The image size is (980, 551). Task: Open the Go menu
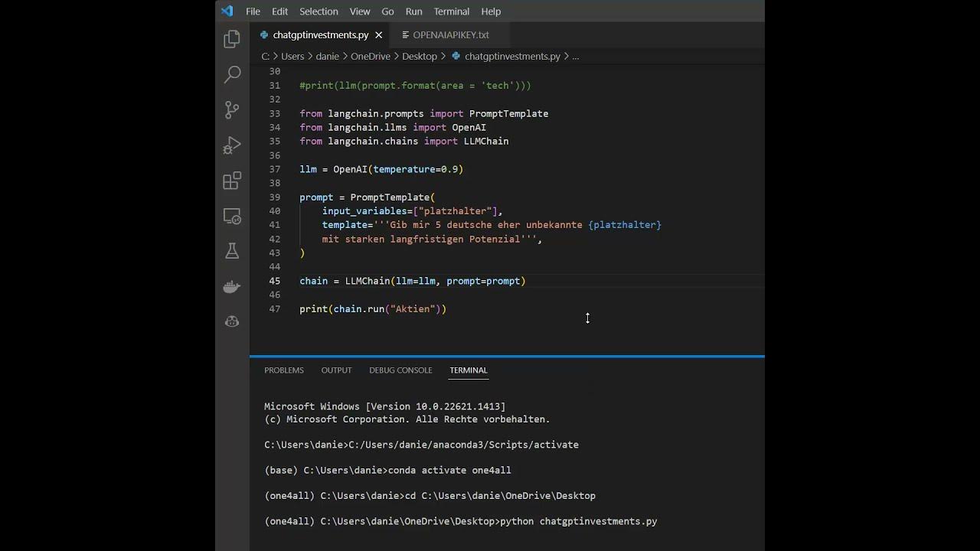tap(388, 11)
